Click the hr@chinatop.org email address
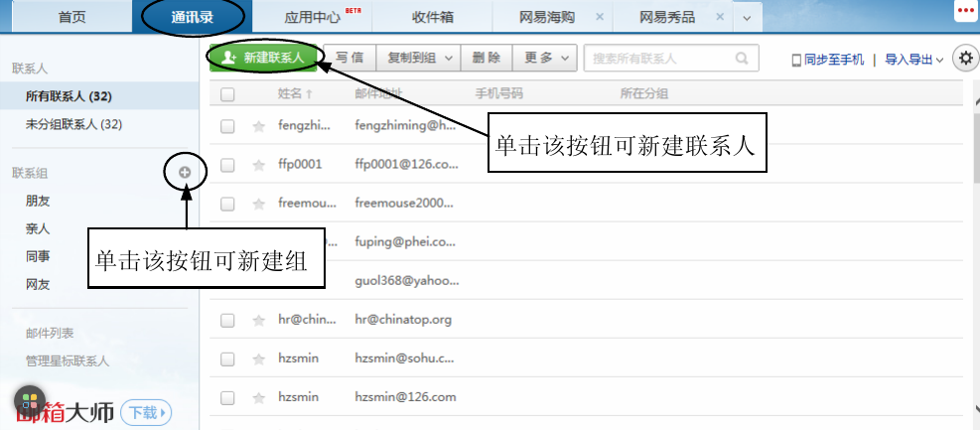Viewport: 980px width, 430px height. pos(403,320)
